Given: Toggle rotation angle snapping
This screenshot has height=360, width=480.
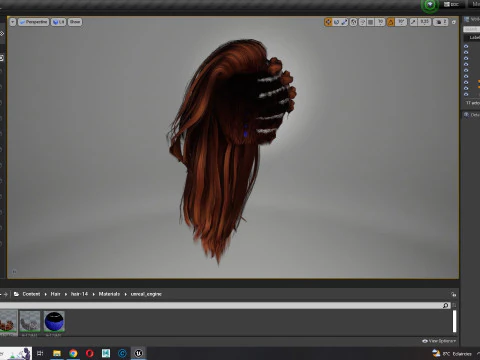Looking at the screenshot, I should tap(391, 22).
